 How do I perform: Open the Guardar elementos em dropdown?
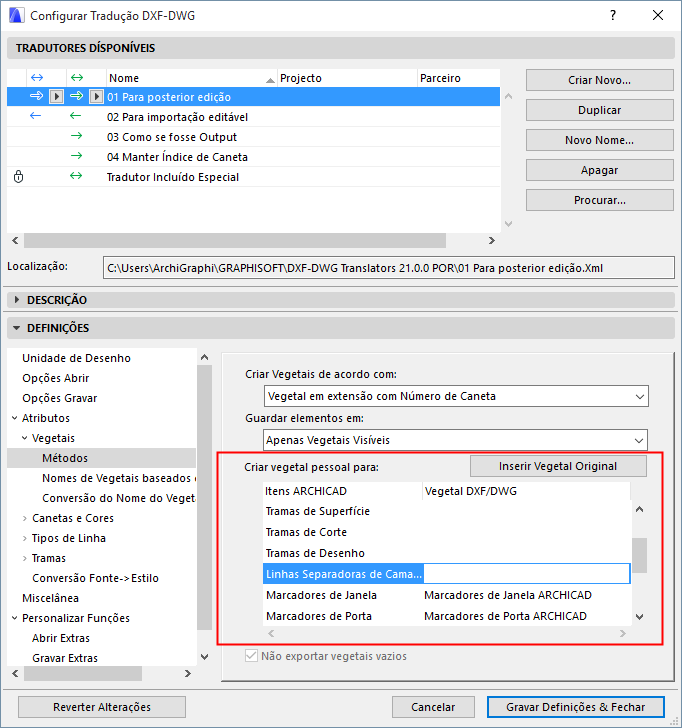point(456,440)
